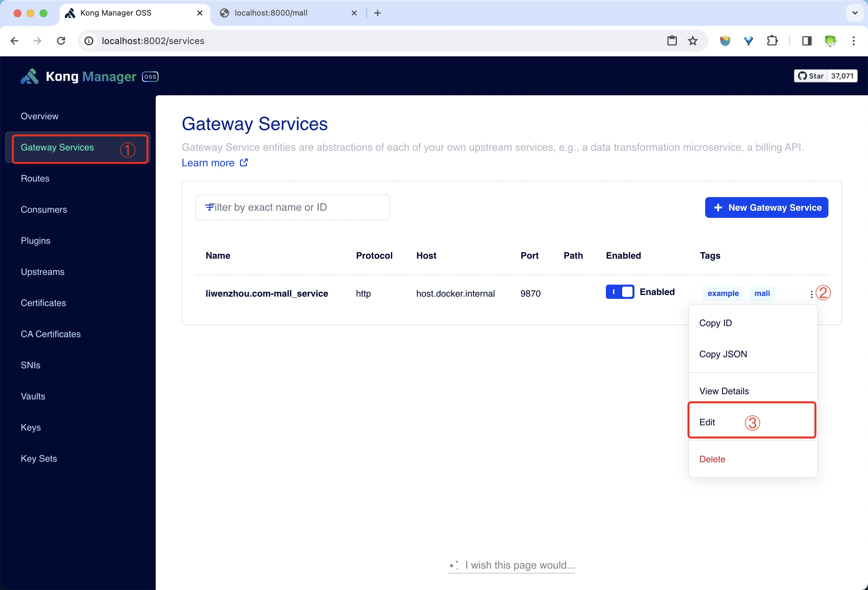Image resolution: width=868 pixels, height=590 pixels.
Task: Click the filter by name input
Action: coord(293,207)
